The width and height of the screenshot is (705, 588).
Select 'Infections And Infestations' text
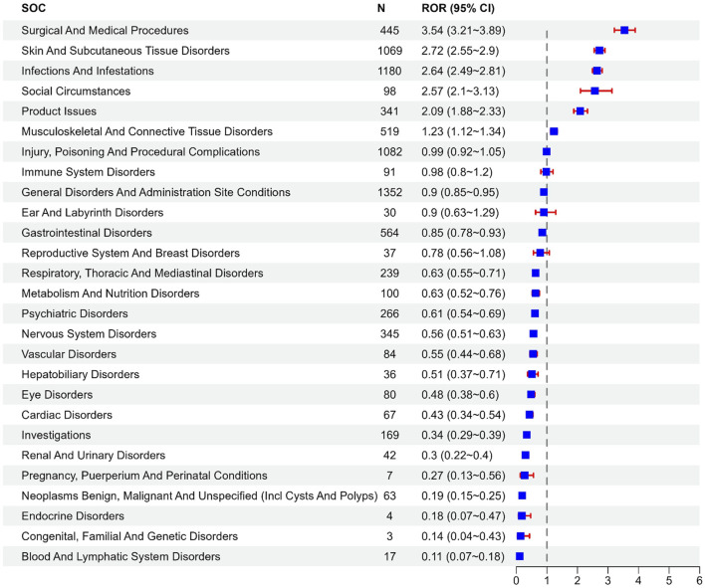(88, 71)
